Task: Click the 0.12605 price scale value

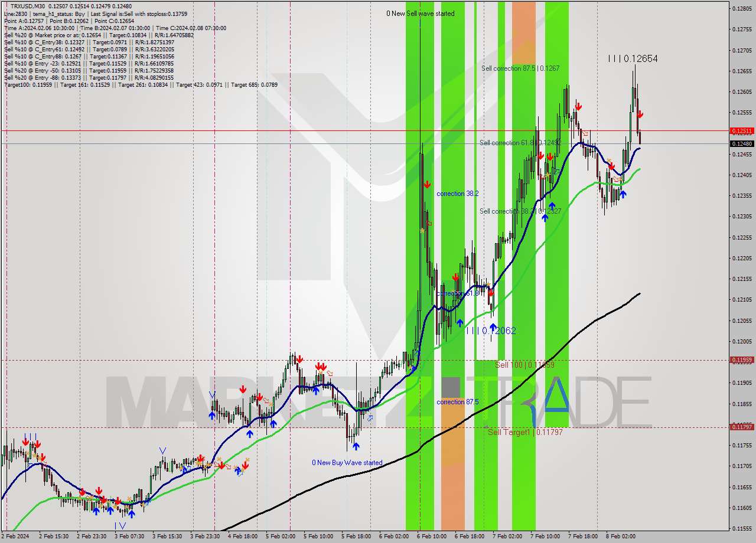Action: click(742, 91)
